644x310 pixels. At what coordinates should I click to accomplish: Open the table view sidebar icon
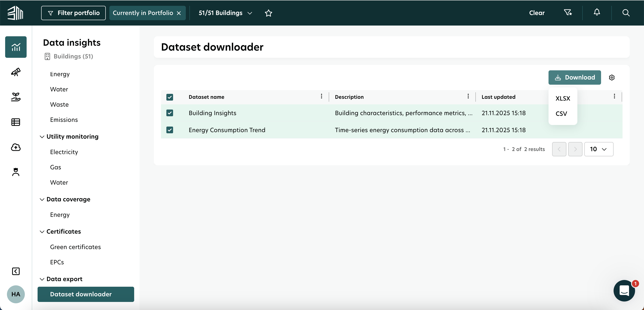pos(16,122)
